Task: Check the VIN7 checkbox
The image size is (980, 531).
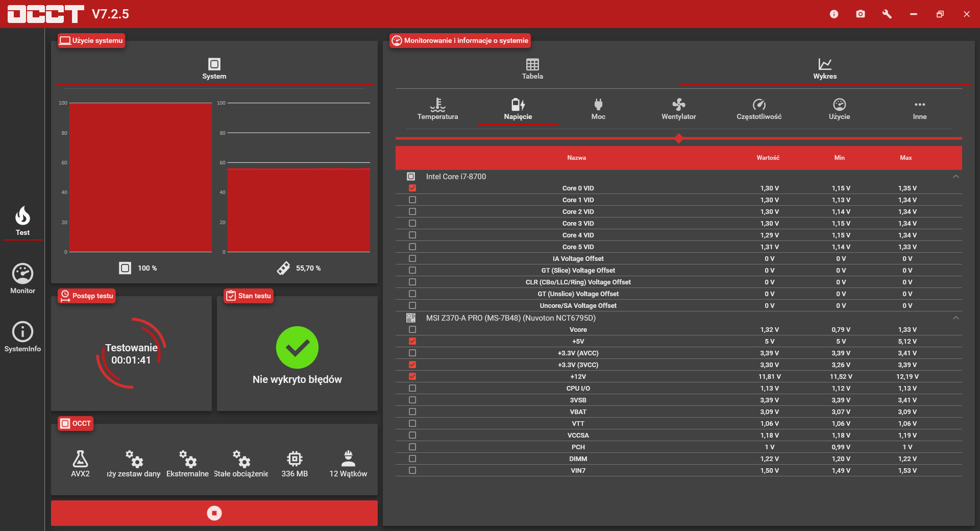Action: tap(412, 470)
